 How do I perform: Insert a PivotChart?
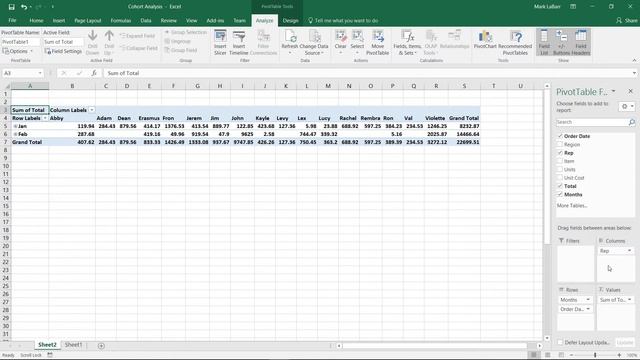click(x=485, y=40)
